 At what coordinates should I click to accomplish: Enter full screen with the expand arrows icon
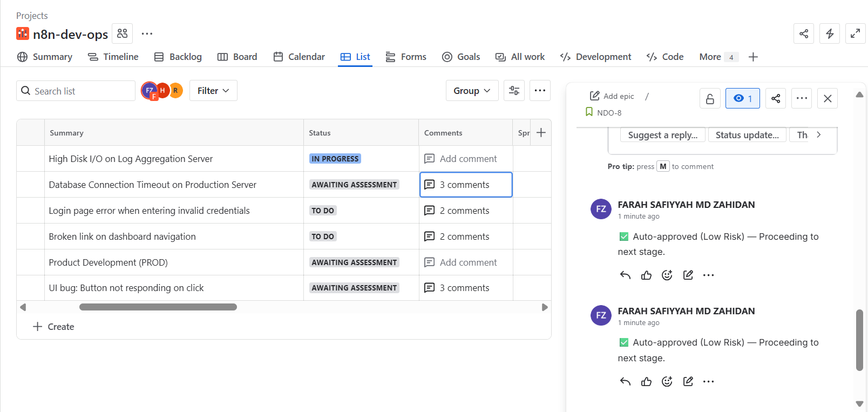pyautogui.click(x=855, y=33)
